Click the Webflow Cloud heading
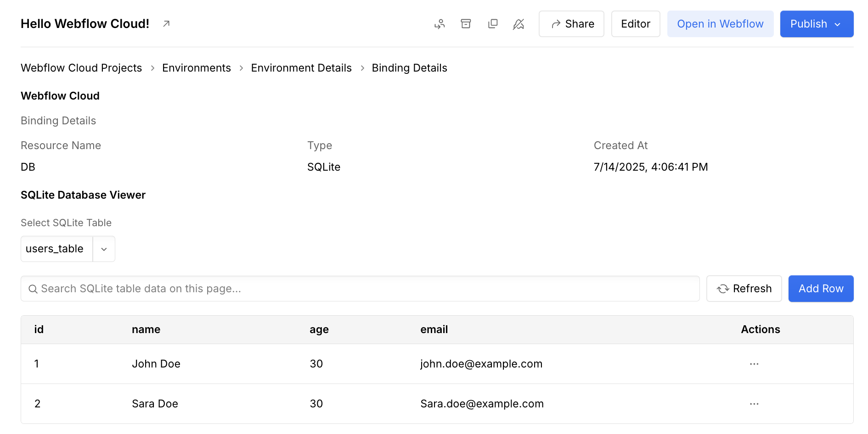The image size is (868, 434). 60,96
